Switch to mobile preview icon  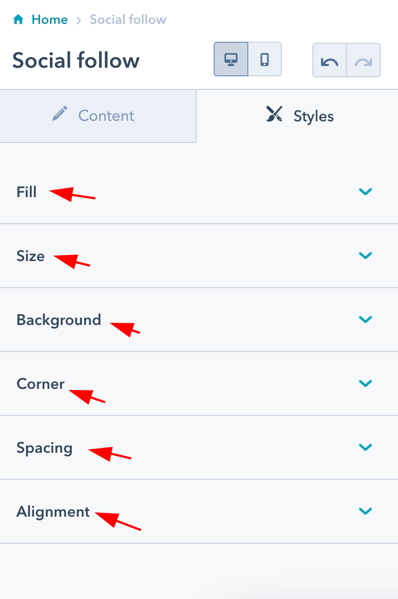coord(265,59)
